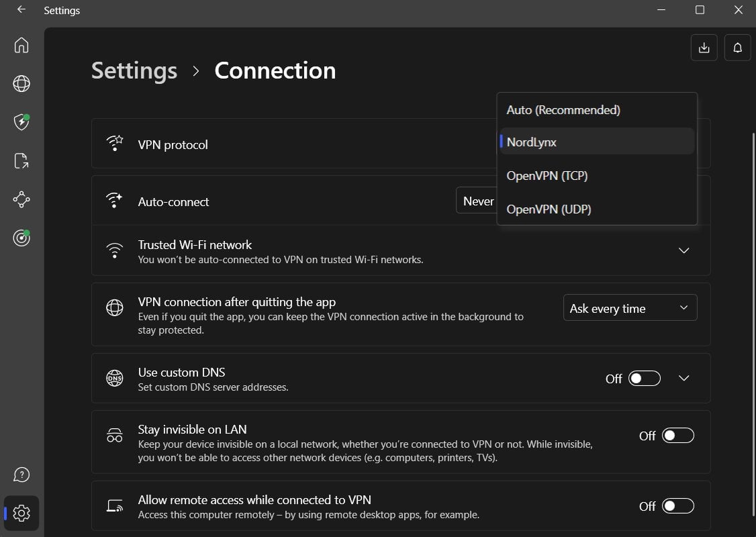Click the file sharing sidebar icon
The height and width of the screenshot is (537, 756).
tap(21, 160)
